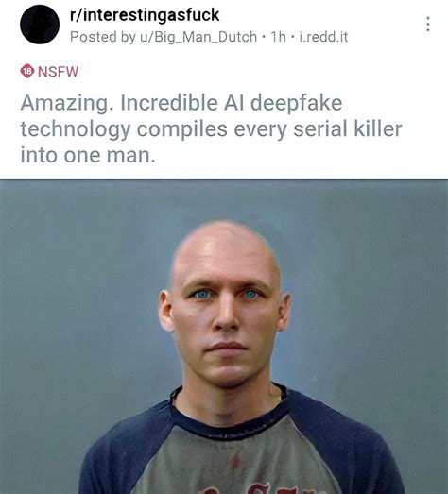
Task: Open the post via its title
Action: 211,128
